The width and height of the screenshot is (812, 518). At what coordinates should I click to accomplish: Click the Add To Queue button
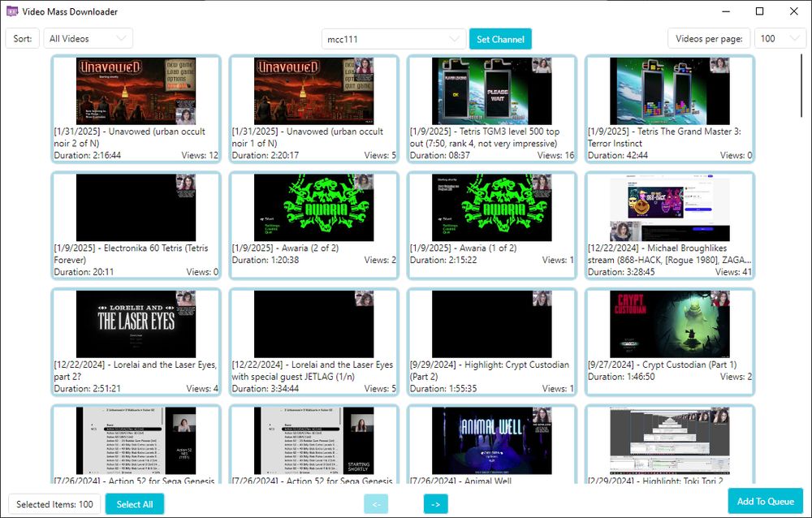(x=766, y=501)
